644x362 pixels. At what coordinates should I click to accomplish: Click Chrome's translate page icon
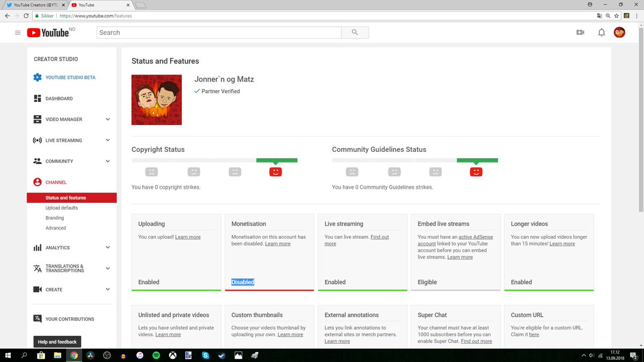(599, 16)
